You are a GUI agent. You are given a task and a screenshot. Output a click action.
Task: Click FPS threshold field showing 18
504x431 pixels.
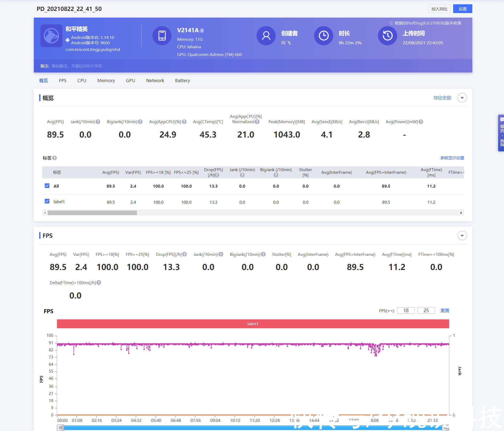(406, 311)
